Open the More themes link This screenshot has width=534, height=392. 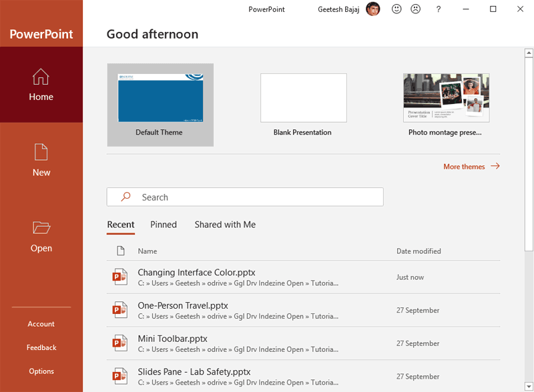click(471, 167)
